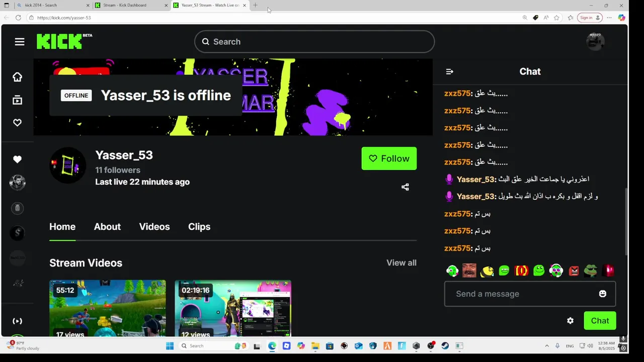Open the Videos channel tab

pos(154,227)
